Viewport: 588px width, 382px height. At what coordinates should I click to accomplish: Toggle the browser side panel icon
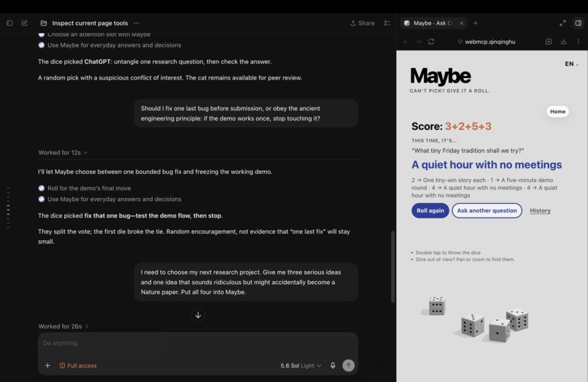(x=579, y=23)
